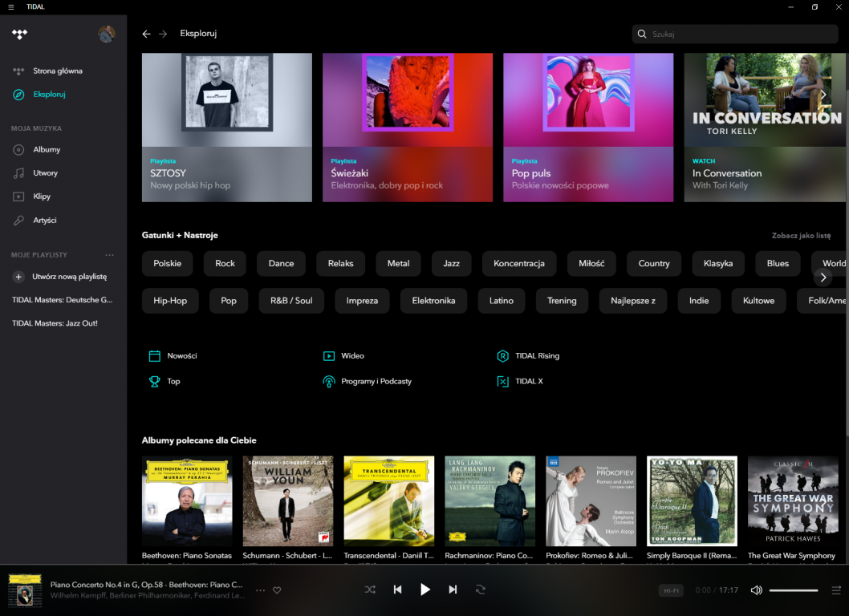The width and height of the screenshot is (849, 616).
Task: Advance featured carousel with right chevron
Action: (823, 95)
